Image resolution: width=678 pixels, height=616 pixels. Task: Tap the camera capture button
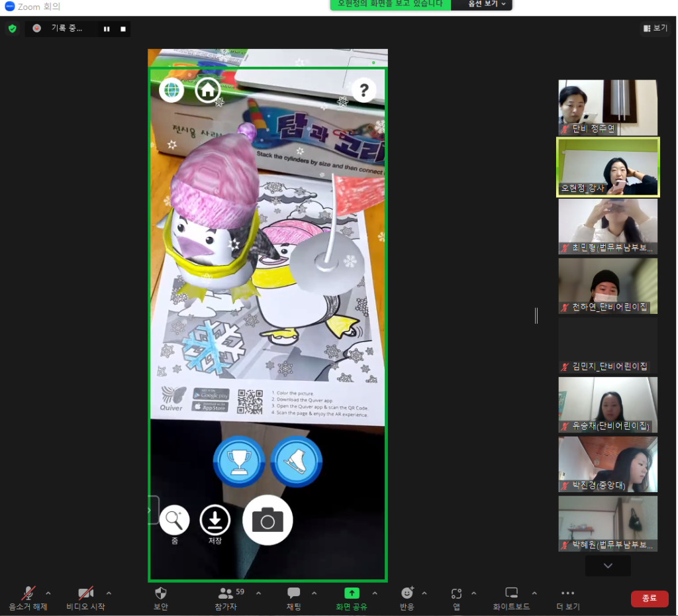(267, 521)
